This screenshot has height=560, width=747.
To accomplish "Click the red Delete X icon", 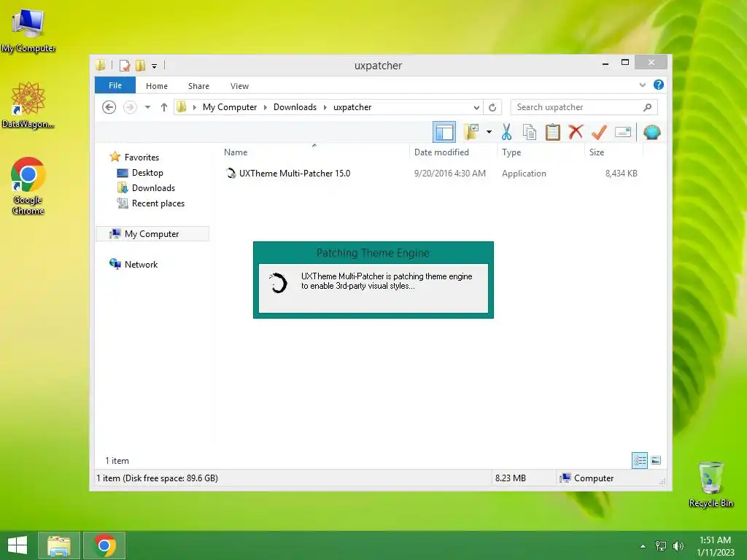I will [x=576, y=132].
